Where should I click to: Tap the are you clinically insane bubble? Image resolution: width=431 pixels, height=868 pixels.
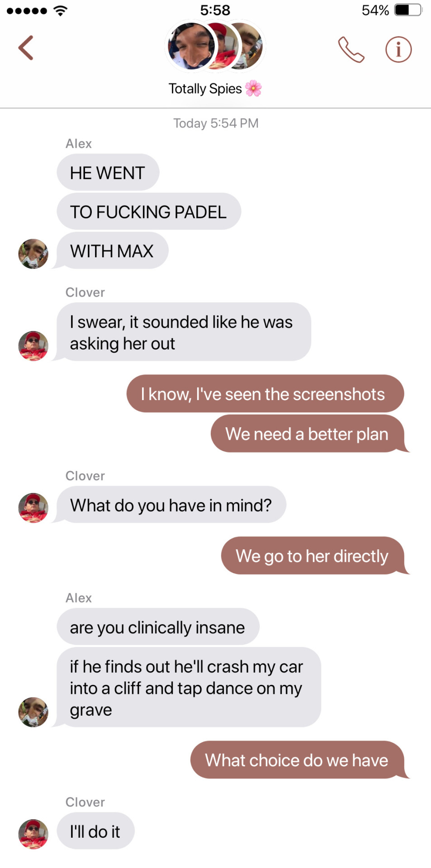pyautogui.click(x=158, y=627)
